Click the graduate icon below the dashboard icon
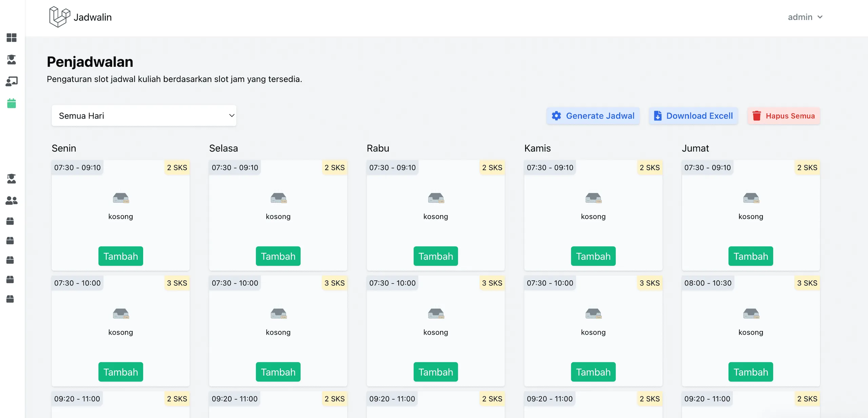Screen dimensions: 868x418 12,59
